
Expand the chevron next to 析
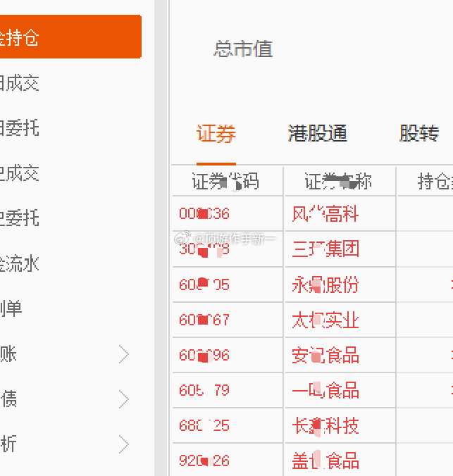click(x=124, y=444)
